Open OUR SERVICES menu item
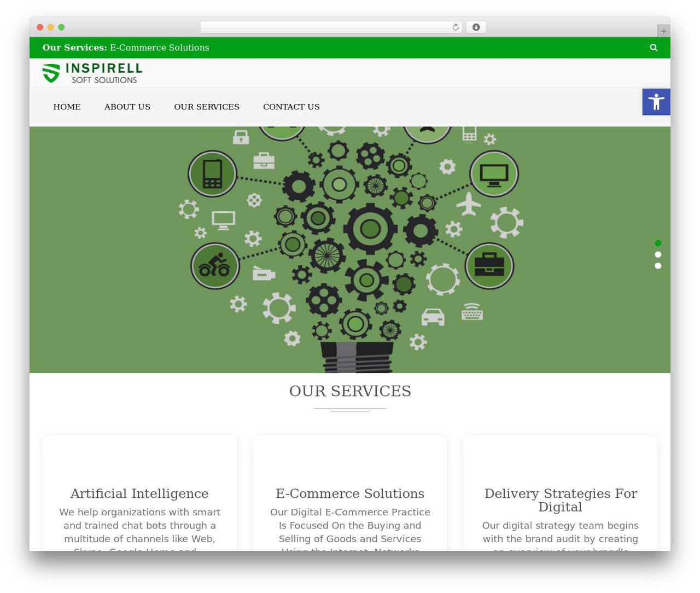The image size is (700, 593). click(207, 107)
